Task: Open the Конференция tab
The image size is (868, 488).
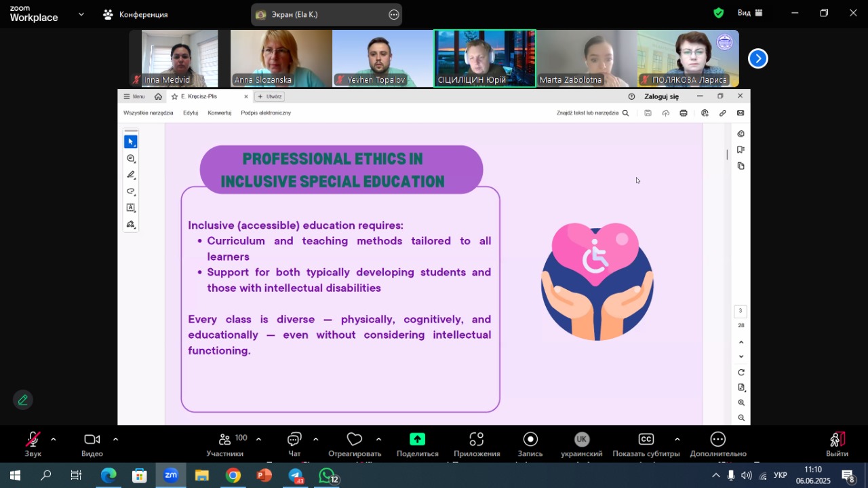Action: (x=136, y=14)
